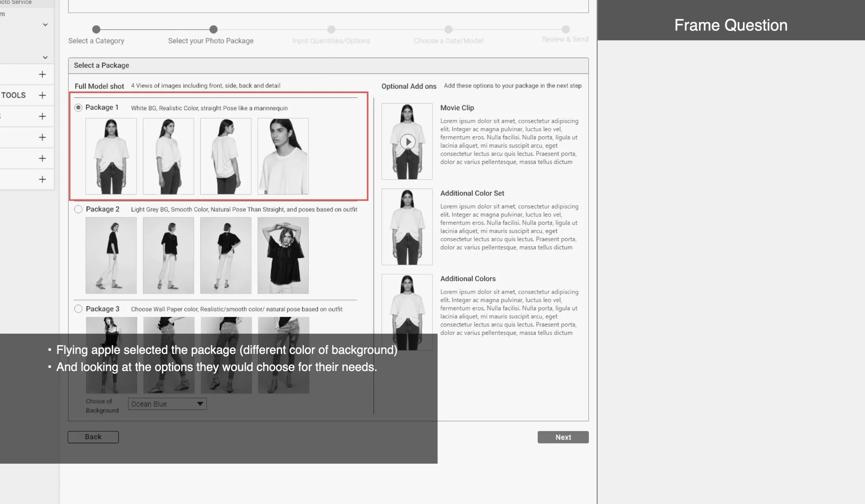
Task: Click the play icon on Movie Clip thumbnail
Action: pos(408,142)
